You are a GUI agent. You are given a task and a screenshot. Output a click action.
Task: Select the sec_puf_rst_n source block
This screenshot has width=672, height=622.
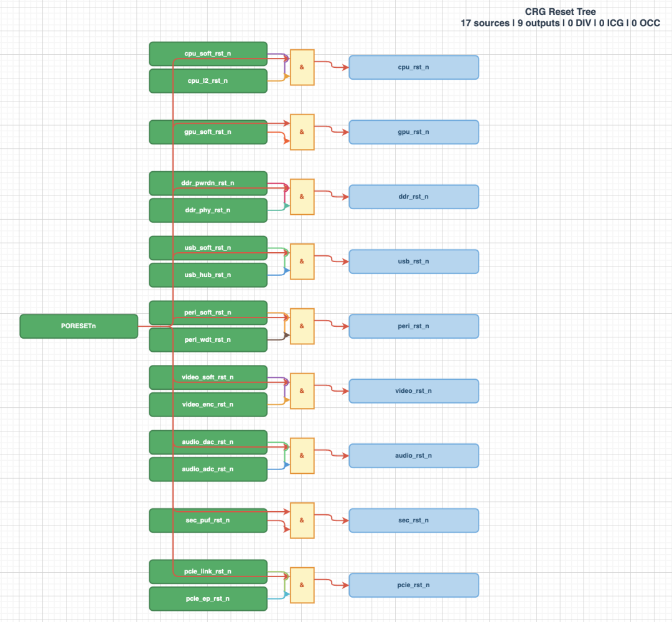pyautogui.click(x=208, y=521)
